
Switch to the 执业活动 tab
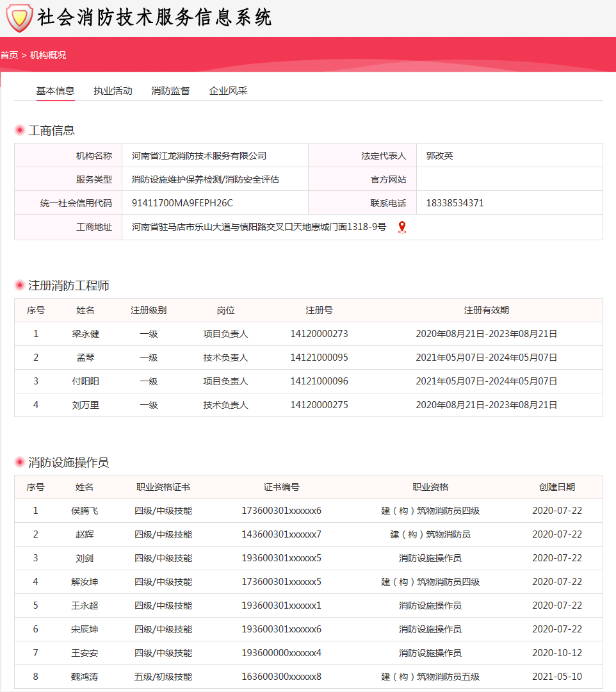113,91
